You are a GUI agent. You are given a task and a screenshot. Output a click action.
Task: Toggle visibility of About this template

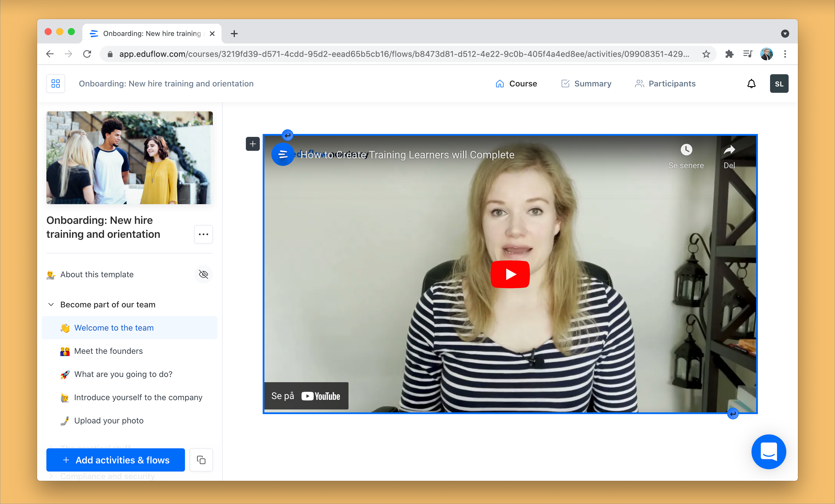click(203, 274)
